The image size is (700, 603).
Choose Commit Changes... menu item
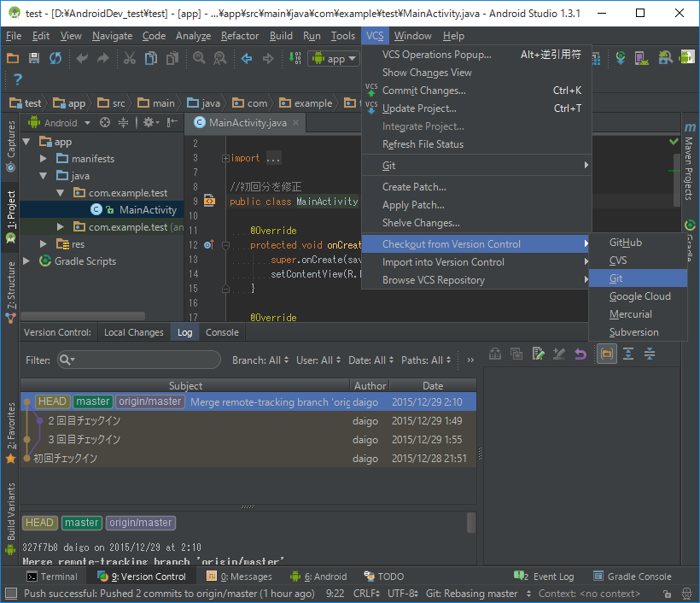(x=476, y=91)
